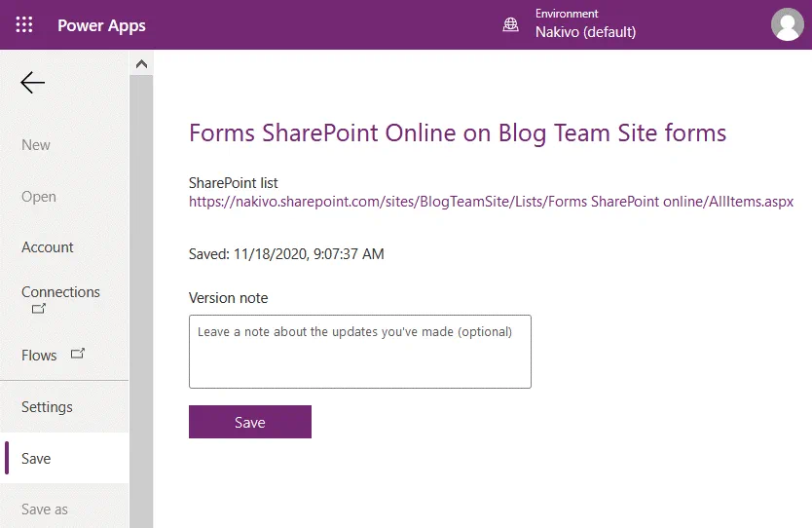Viewport: 812px width, 528px height.
Task: Open Connections in the sidebar
Action: (x=60, y=292)
